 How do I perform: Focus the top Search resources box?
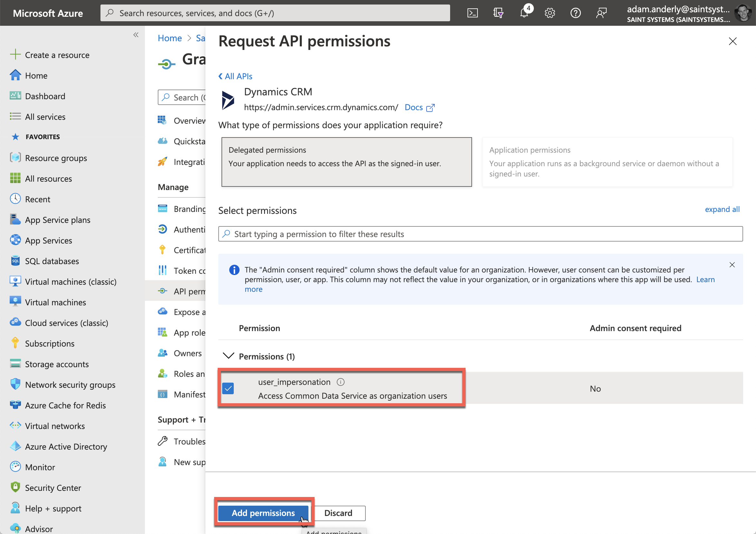275,13
